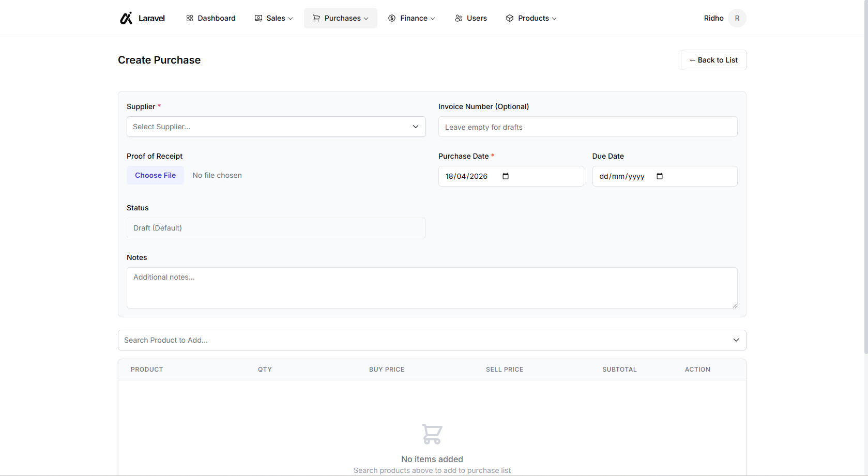Click the ACTION column header
Image resolution: width=868 pixels, height=476 pixels.
[697, 370]
